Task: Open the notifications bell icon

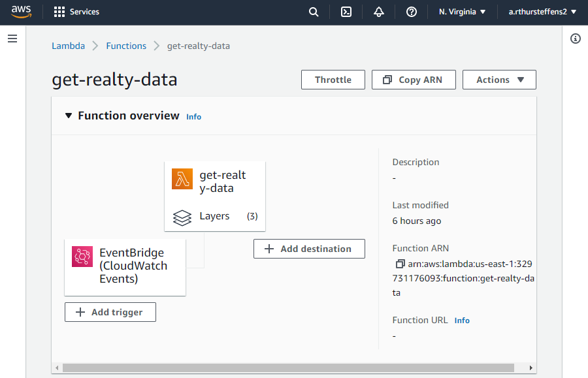Action: point(379,12)
